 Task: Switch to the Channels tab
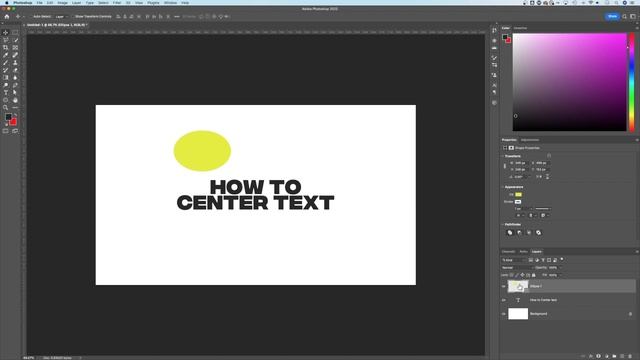click(x=509, y=251)
